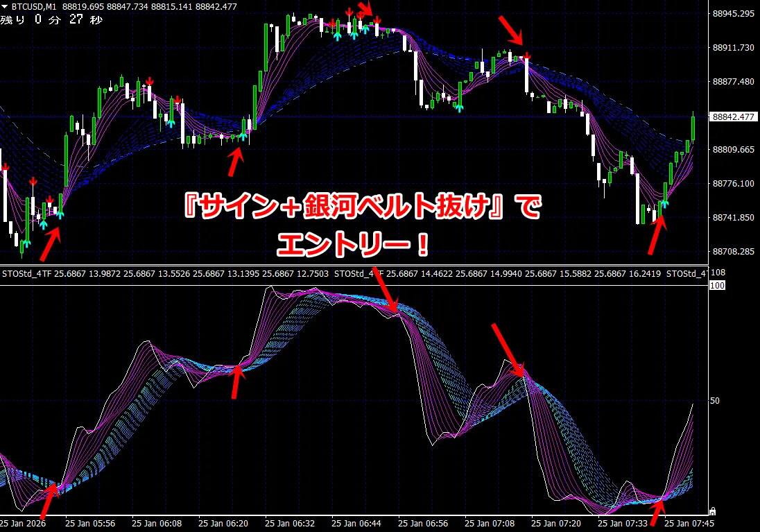The width and height of the screenshot is (760, 532).
Task: Click the current price tag 88842.477 on axis
Action: click(x=734, y=117)
